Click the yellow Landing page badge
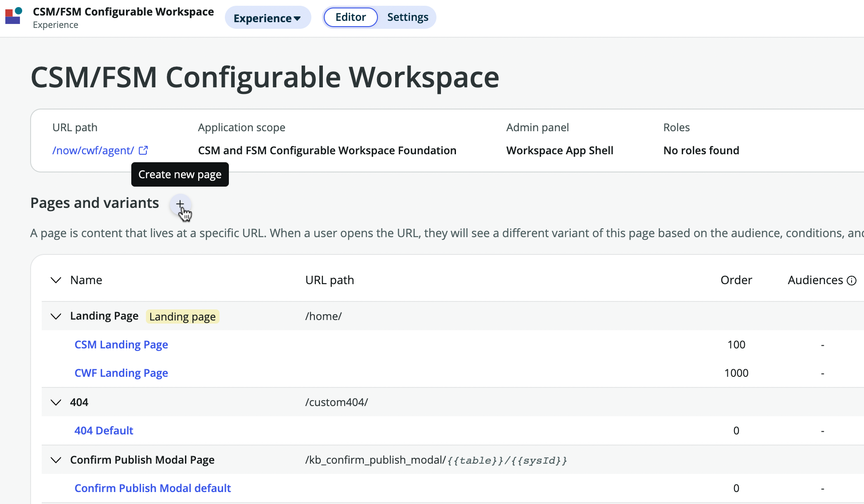This screenshot has width=864, height=504. 182,316
